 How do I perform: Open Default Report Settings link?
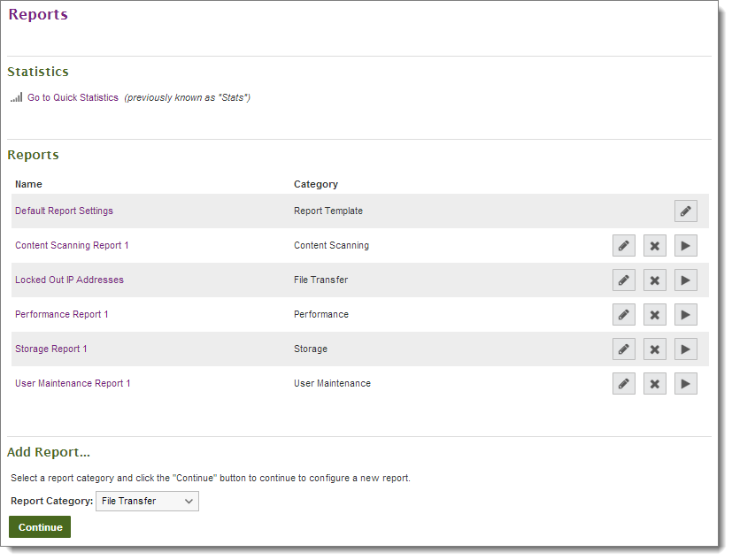[x=64, y=211]
